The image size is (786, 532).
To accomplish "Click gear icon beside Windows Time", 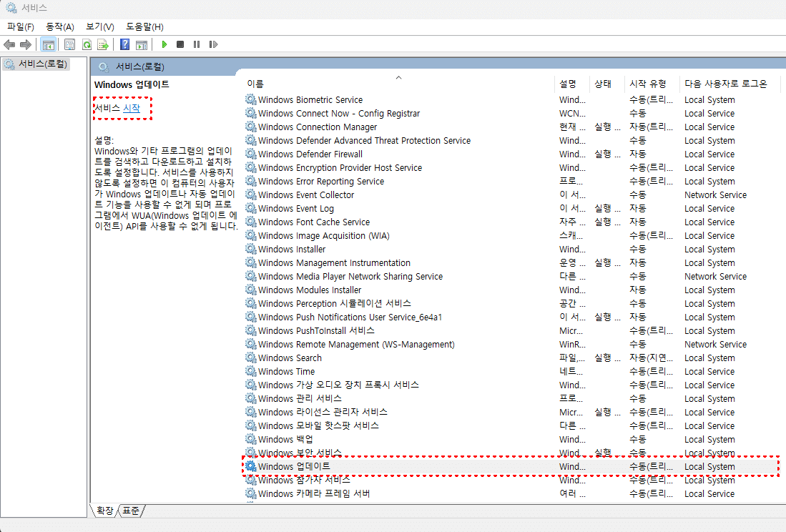I will pos(250,370).
